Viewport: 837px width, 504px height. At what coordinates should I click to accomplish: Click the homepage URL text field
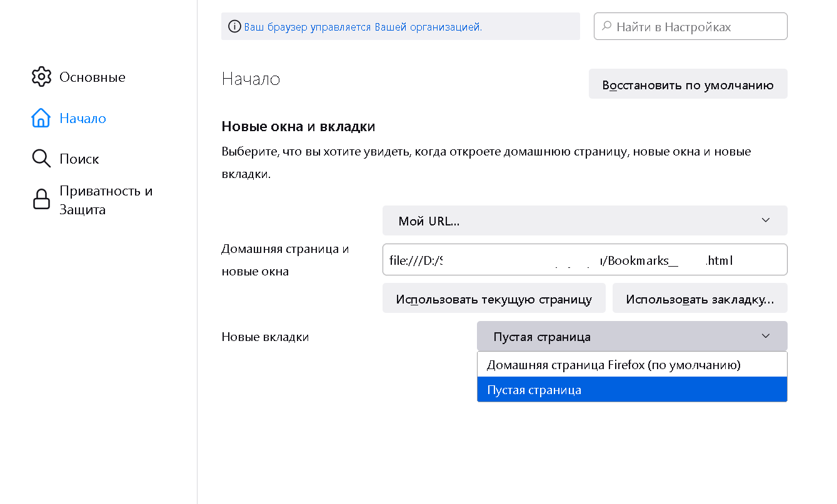coord(584,260)
